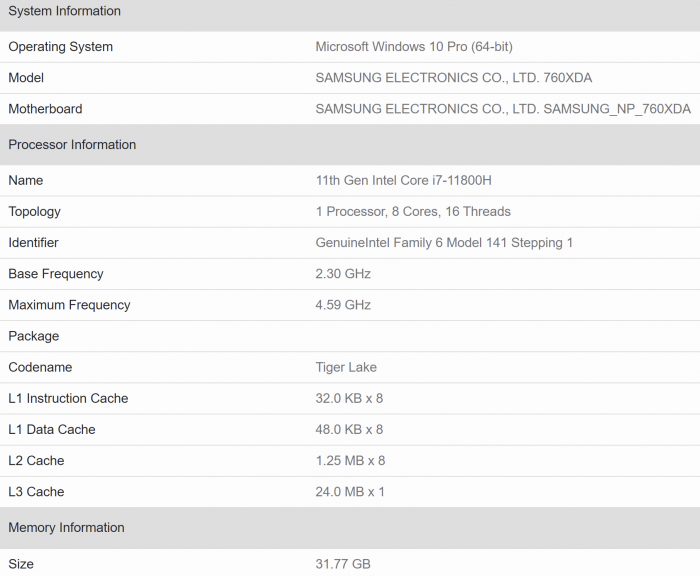The width and height of the screenshot is (700, 576).
Task: Select the Base Frequency 2.30 GHz value
Action: tap(343, 274)
